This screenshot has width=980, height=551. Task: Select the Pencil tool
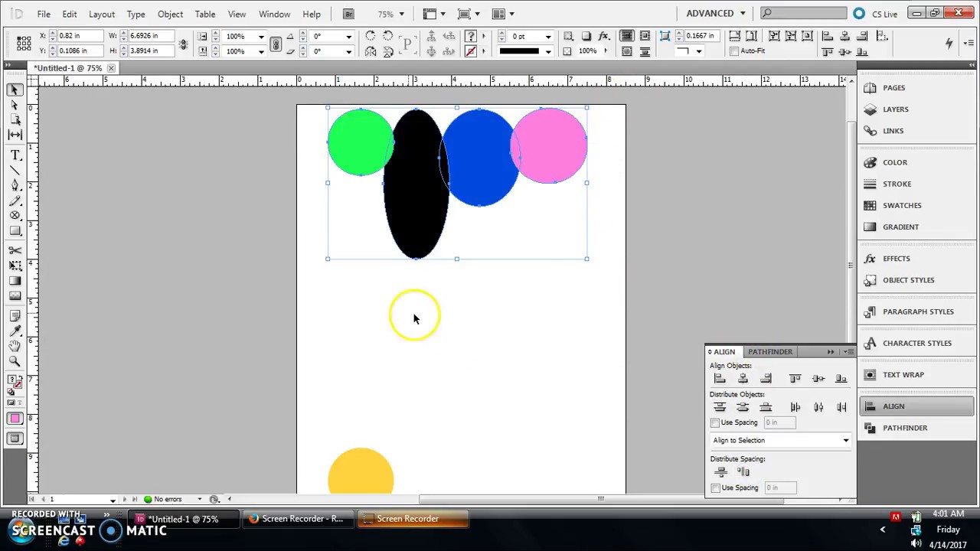point(15,201)
